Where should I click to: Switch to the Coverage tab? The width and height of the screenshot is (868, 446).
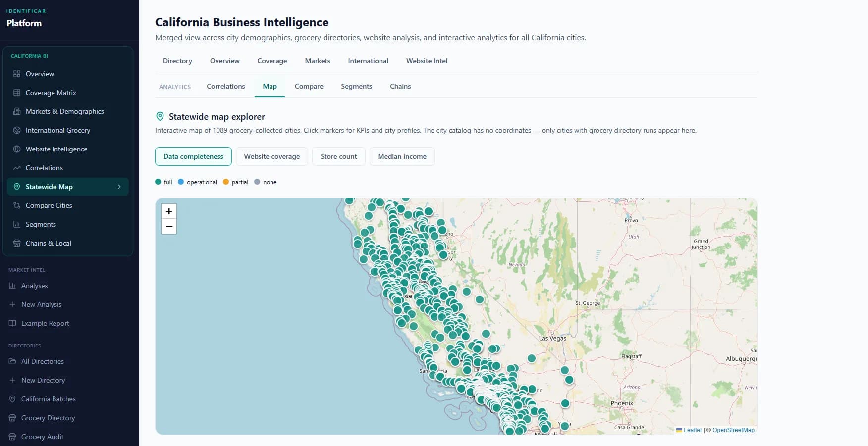click(x=272, y=61)
